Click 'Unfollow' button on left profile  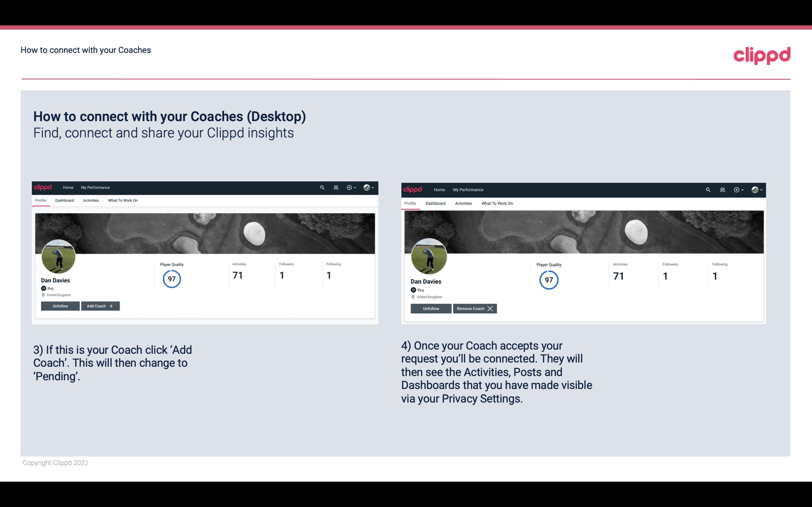pos(60,306)
